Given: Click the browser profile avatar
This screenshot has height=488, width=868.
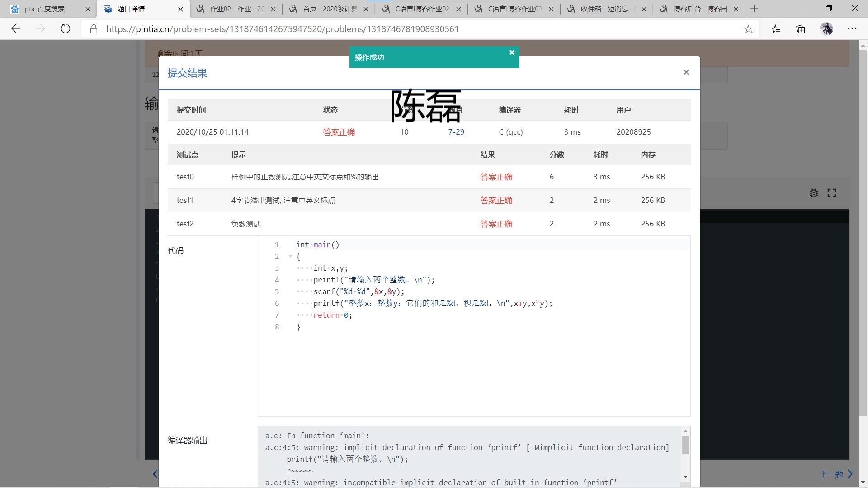Looking at the screenshot, I should click(826, 29).
